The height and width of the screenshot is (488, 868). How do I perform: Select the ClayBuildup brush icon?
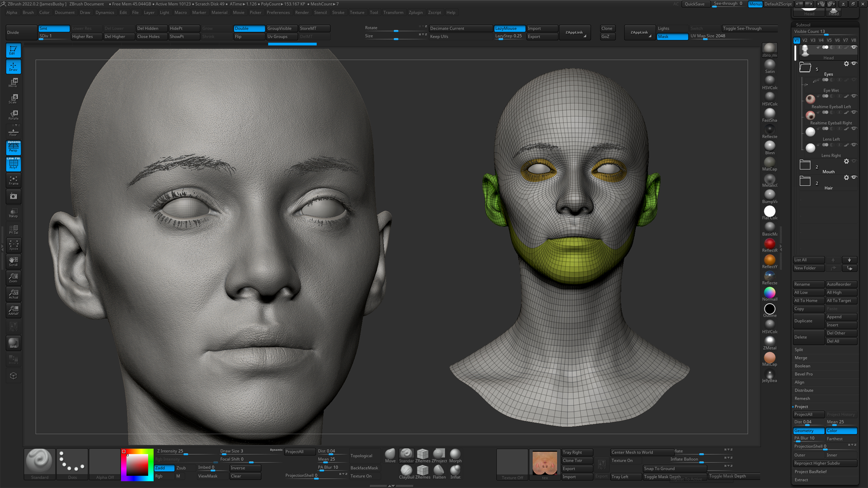tap(406, 471)
